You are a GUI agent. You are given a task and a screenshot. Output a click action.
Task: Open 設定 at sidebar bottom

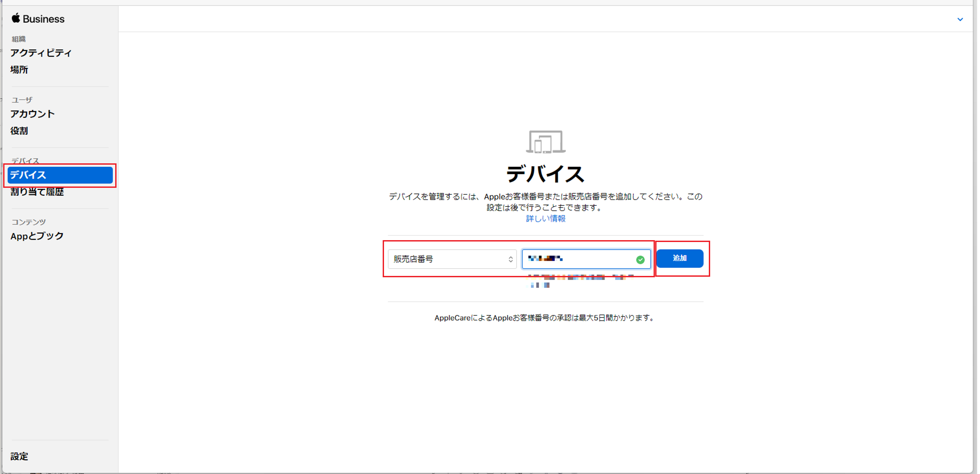click(x=19, y=456)
